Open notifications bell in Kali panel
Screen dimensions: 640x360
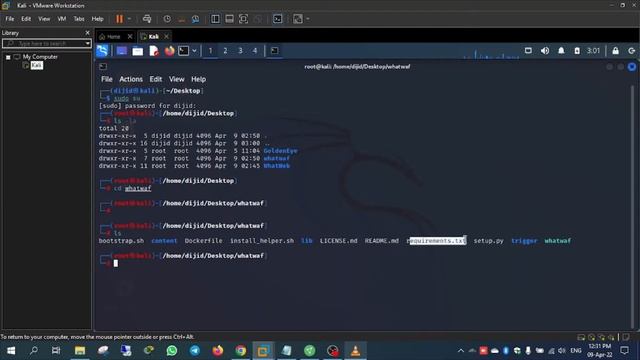click(561, 51)
